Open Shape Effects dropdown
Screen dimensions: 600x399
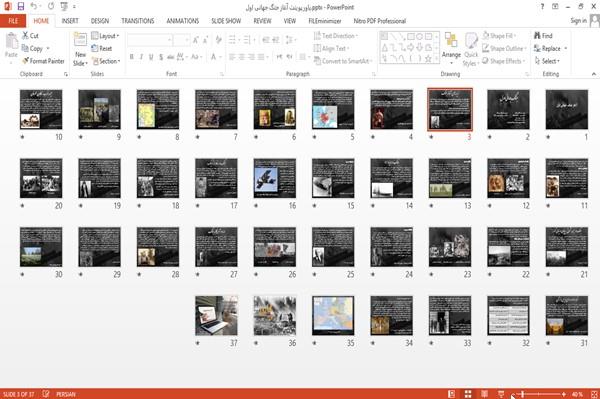click(x=504, y=61)
